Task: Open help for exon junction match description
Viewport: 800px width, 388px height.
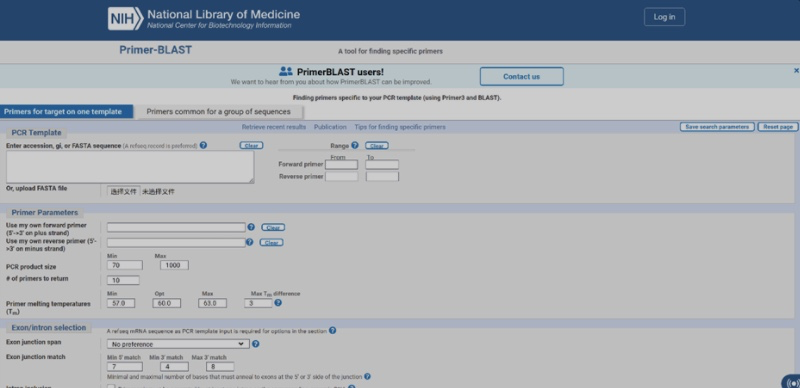Action: [x=367, y=377]
